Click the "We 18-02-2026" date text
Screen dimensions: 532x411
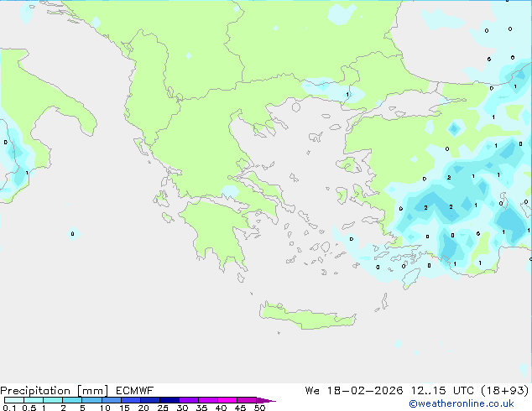[354, 391]
